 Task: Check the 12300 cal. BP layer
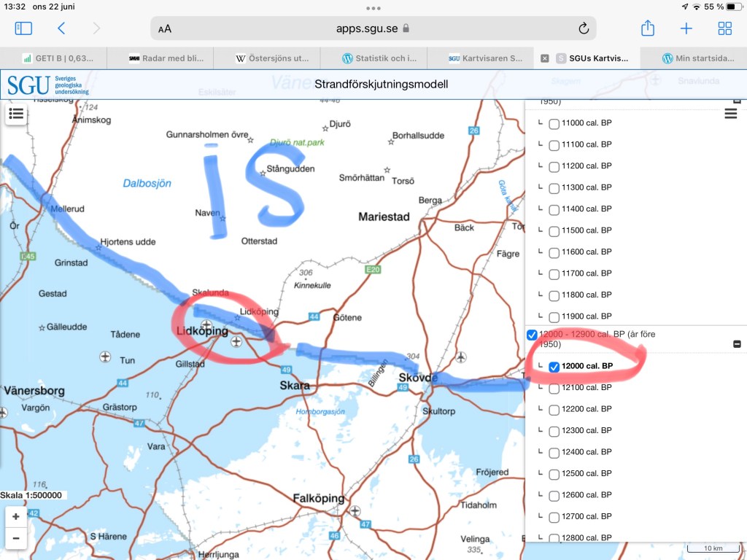point(554,430)
